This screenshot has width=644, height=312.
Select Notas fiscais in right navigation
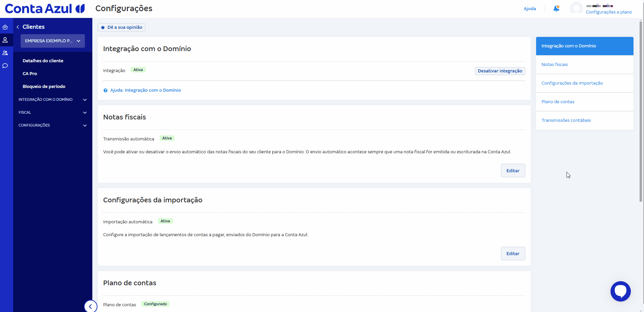[554, 65]
